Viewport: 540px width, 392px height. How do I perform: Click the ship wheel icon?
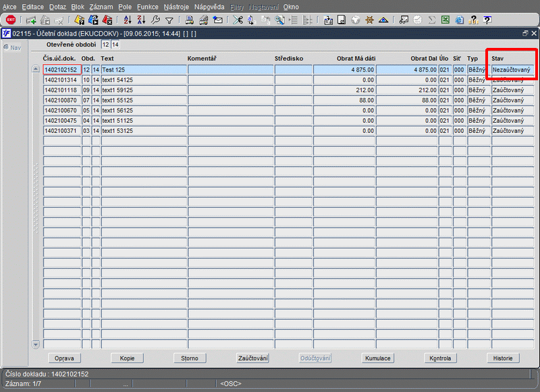[x=369, y=20]
